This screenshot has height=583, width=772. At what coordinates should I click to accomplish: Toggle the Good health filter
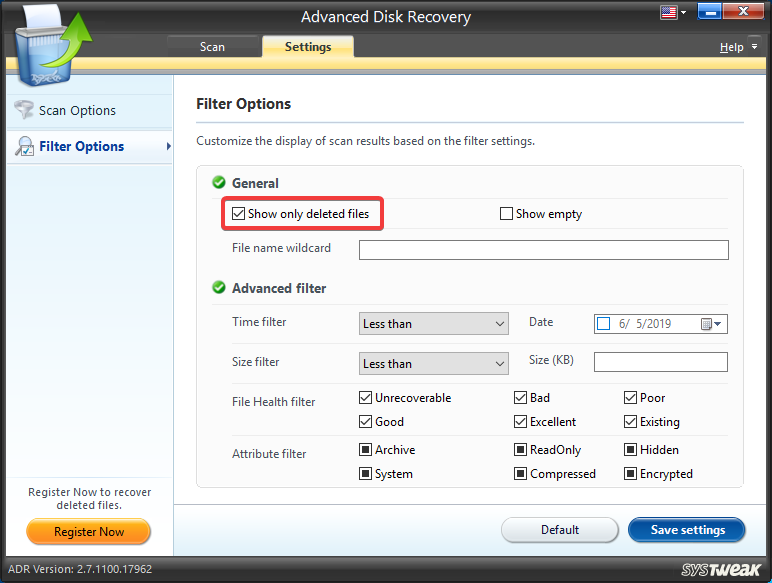365,421
